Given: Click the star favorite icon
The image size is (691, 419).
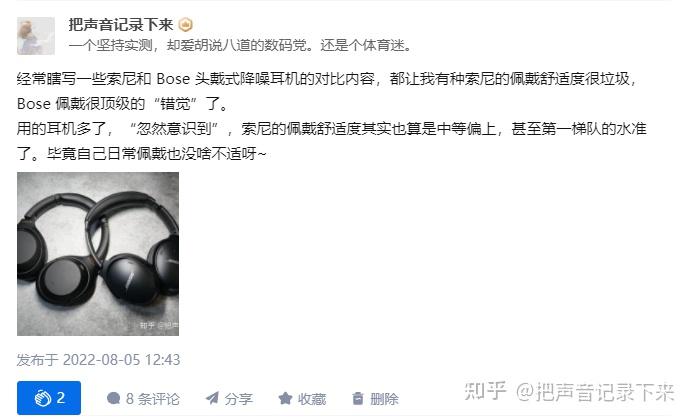Looking at the screenshot, I should tap(285, 398).
